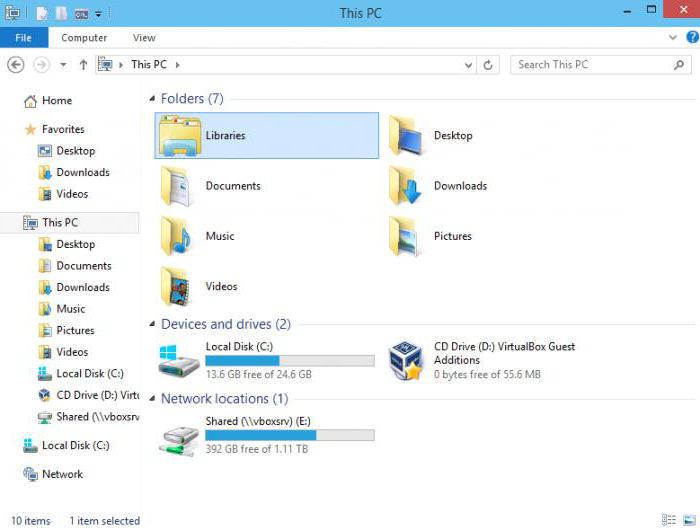Switch to details view in status bar
Image resolution: width=700 pixels, height=530 pixels.
[668, 521]
